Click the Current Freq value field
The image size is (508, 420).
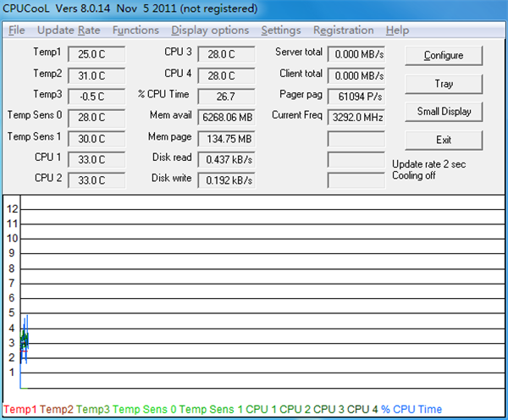tap(356, 117)
